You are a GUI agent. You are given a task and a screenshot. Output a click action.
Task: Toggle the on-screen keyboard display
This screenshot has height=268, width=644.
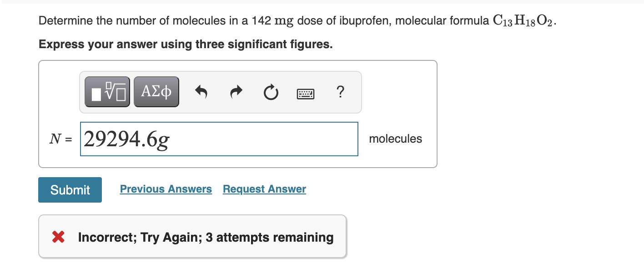(x=305, y=93)
